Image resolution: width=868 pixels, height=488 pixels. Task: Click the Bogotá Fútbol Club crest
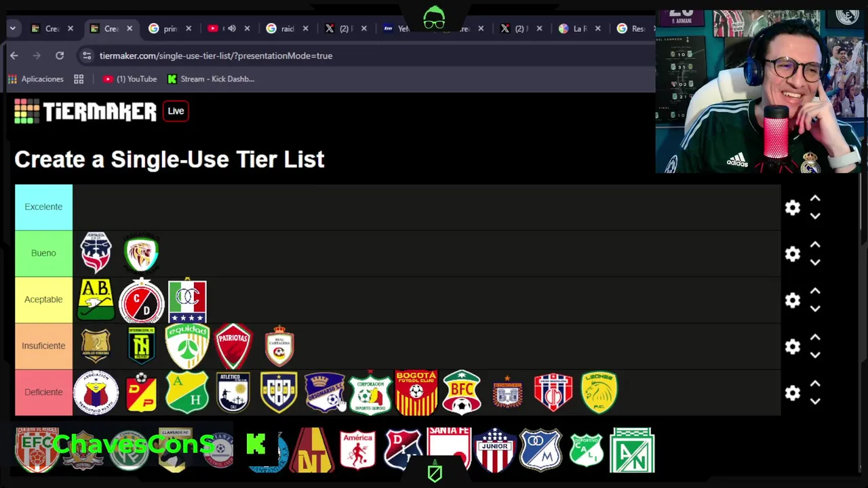point(416,392)
